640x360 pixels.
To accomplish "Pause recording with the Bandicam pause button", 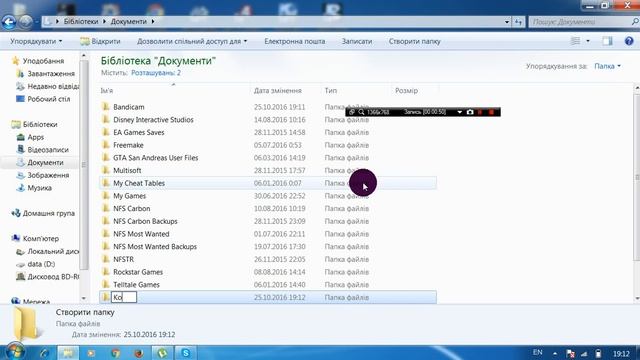I will coord(480,112).
